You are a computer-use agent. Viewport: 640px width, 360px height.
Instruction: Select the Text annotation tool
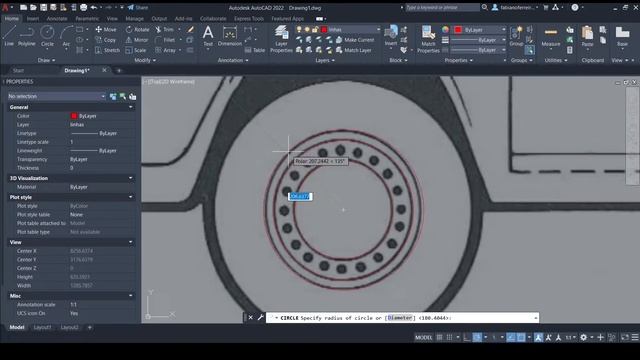208,36
